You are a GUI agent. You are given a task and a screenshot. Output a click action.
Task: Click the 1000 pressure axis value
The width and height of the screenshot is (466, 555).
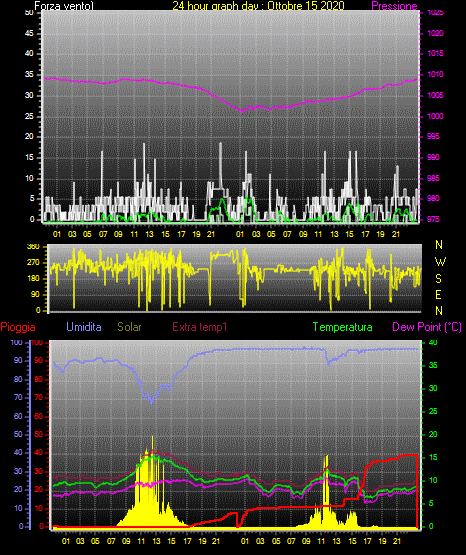pos(435,116)
